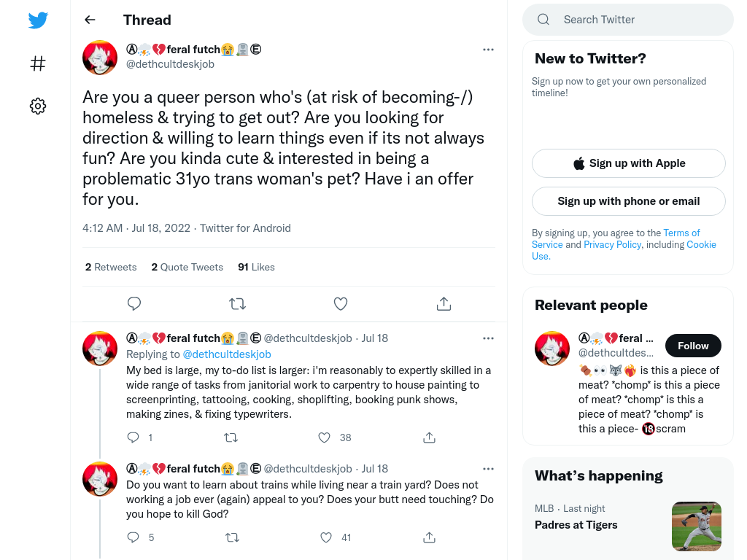The image size is (747, 560).
Task: View the 2 Quote Tweets list
Action: tap(187, 267)
